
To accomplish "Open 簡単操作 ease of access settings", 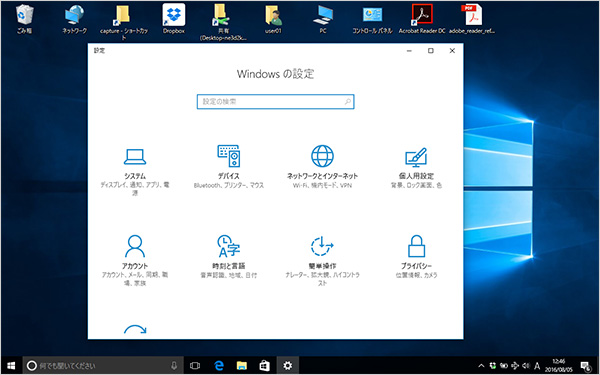I will pyautogui.click(x=322, y=261).
